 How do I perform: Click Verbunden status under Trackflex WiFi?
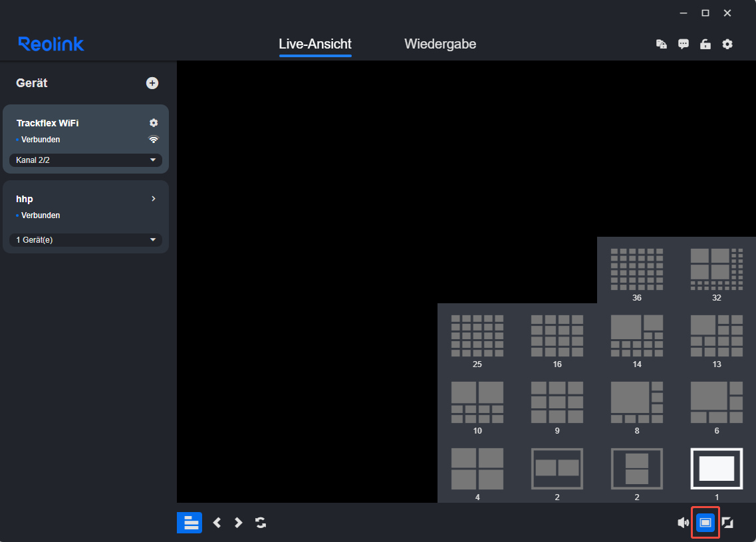(41, 140)
